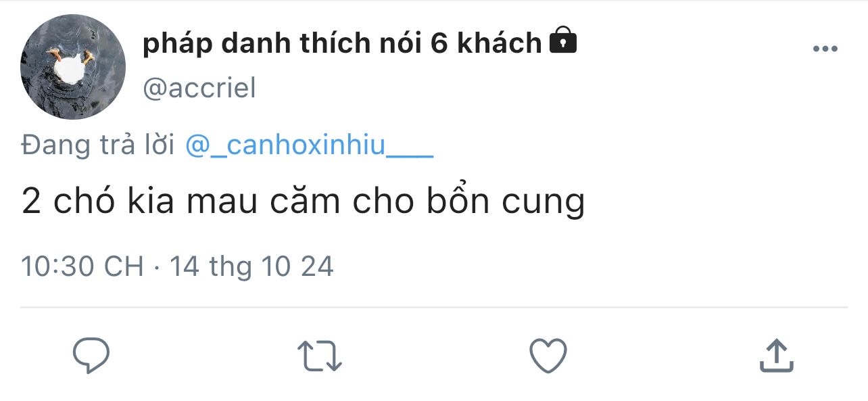Screen dimensions: 868x401
Task: Click the 10:30 CH timestamp
Action: [82, 266]
